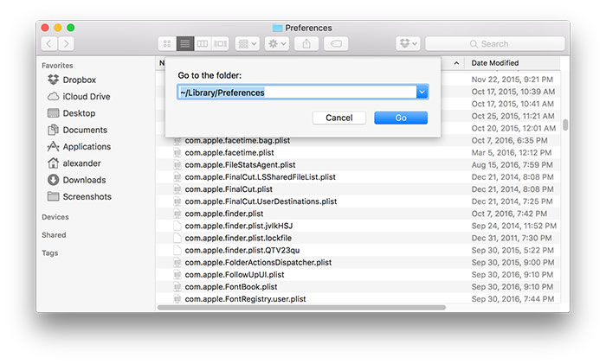Click the Go to folder path field
The image size is (606, 364).
point(297,93)
